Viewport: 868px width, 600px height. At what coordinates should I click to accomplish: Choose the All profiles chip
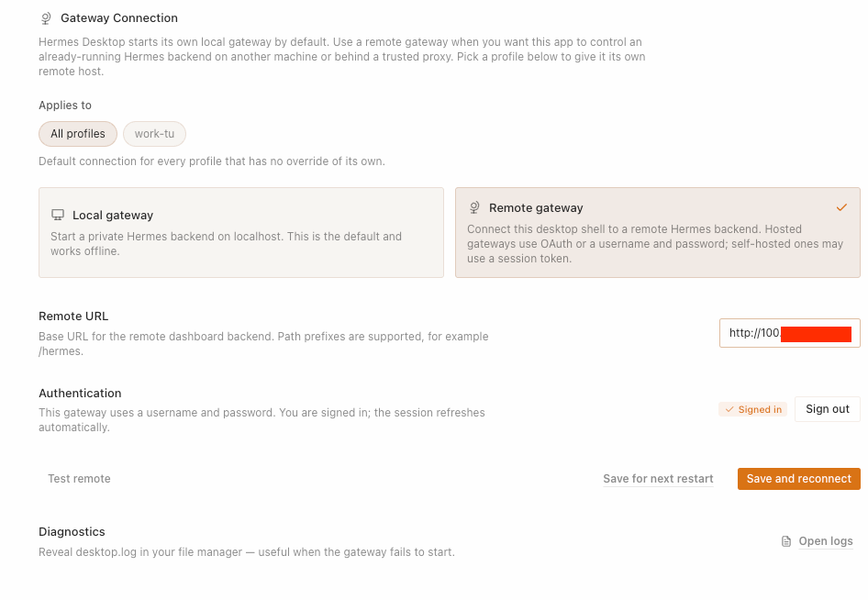click(x=78, y=134)
